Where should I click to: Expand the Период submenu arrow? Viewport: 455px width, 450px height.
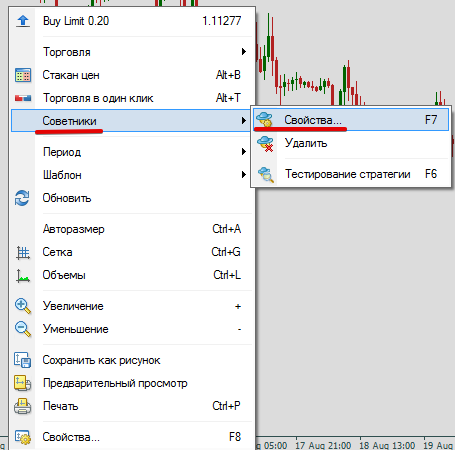click(244, 152)
